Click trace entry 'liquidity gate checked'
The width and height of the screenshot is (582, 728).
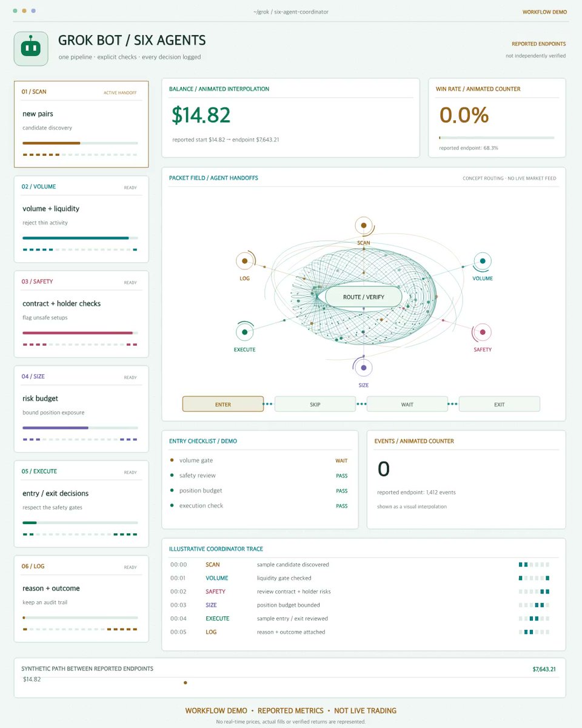284,578
